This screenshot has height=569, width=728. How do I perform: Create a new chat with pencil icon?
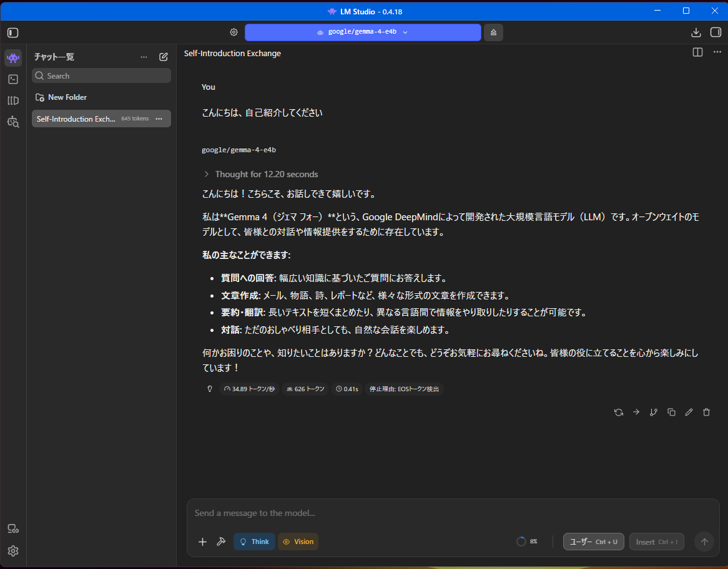(x=164, y=57)
